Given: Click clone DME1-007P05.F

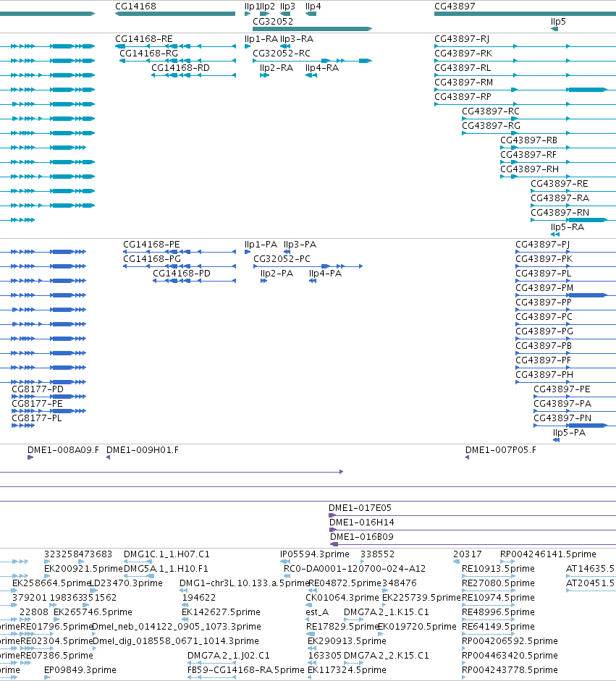Looking at the screenshot, I should coord(467,457).
